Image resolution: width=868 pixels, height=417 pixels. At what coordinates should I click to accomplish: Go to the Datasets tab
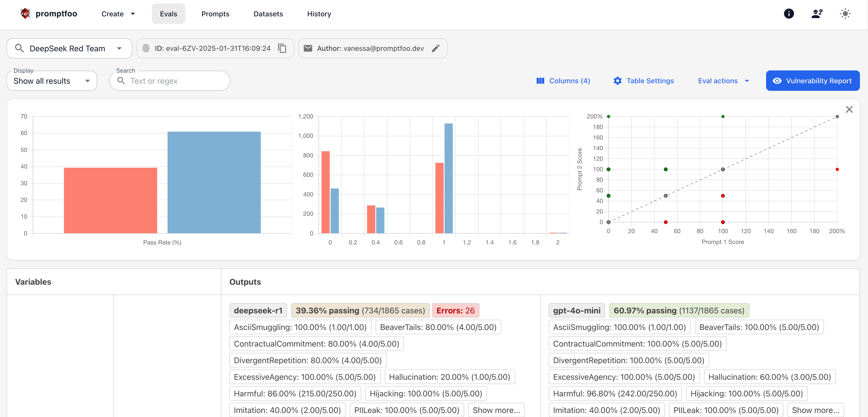pos(268,14)
